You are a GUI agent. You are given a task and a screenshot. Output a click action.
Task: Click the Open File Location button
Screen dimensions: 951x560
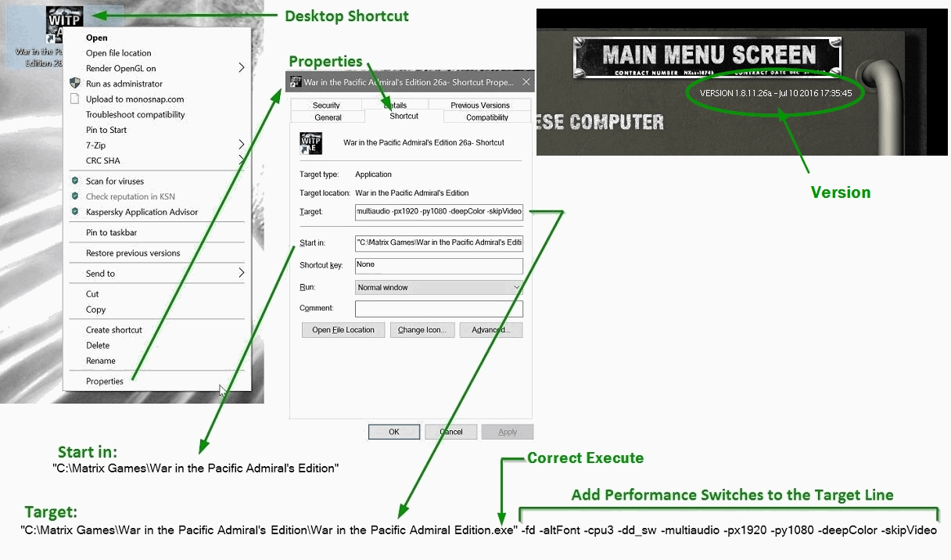[x=343, y=330]
